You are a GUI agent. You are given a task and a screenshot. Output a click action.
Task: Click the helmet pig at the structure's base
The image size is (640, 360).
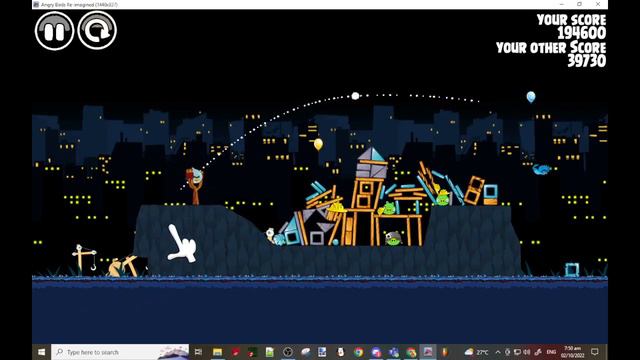[393, 238]
